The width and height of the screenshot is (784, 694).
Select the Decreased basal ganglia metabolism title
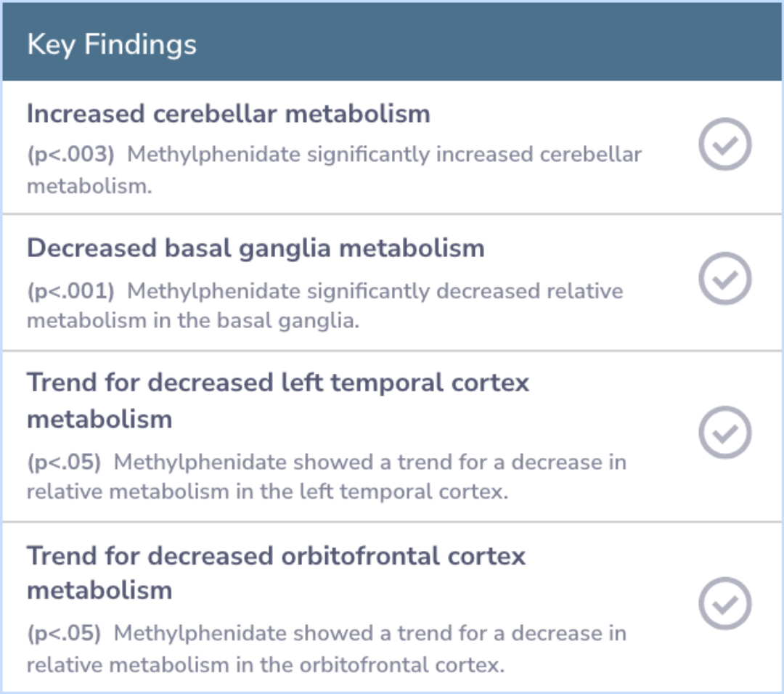point(256,248)
